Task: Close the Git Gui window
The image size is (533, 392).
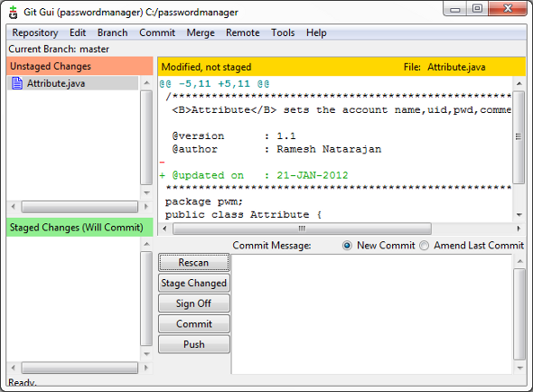Action: coord(508,9)
